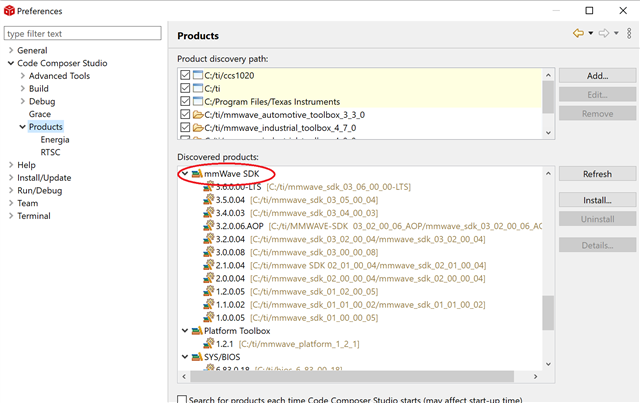Collapse the Code Composer Studio category
Screen dimensions: 640x403
[x=10, y=63]
